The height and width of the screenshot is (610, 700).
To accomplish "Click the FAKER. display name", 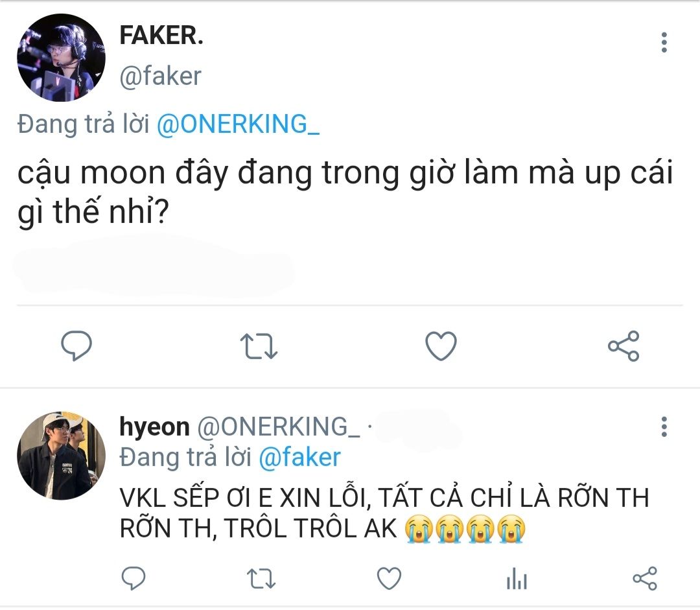I will [x=161, y=36].
